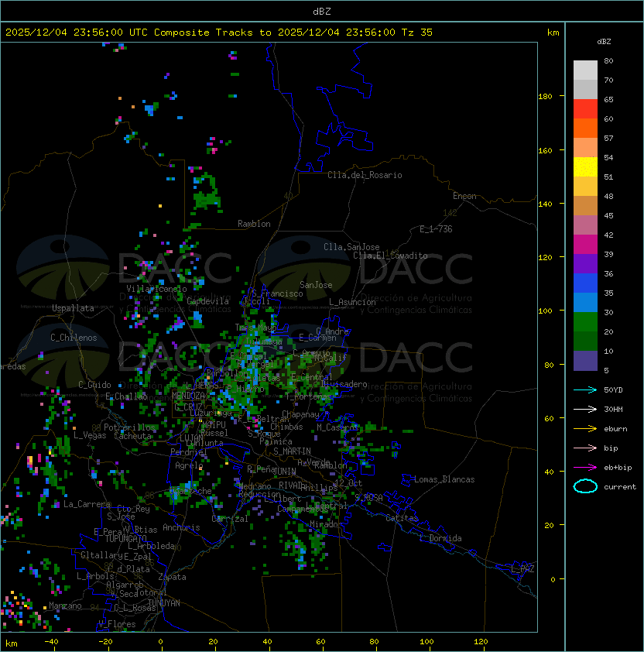Pick the light blue 35 dBZ swatch
Screen dimensions: 644x652
(585, 302)
